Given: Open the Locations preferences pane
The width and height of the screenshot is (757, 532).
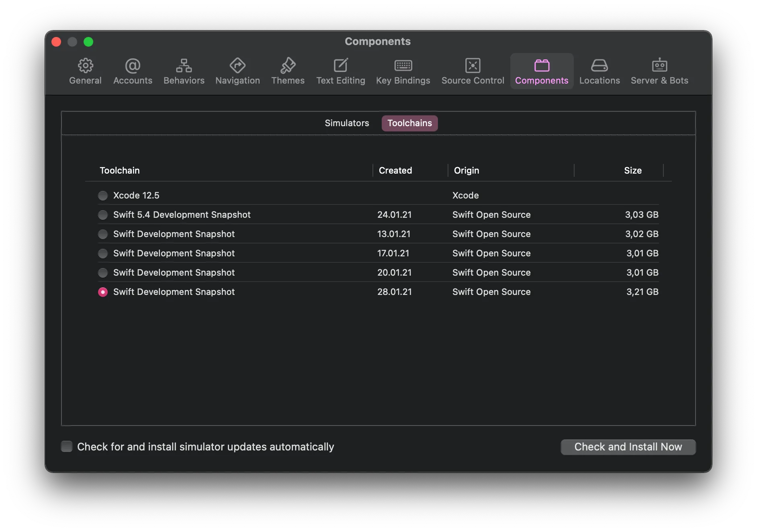Looking at the screenshot, I should (599, 71).
